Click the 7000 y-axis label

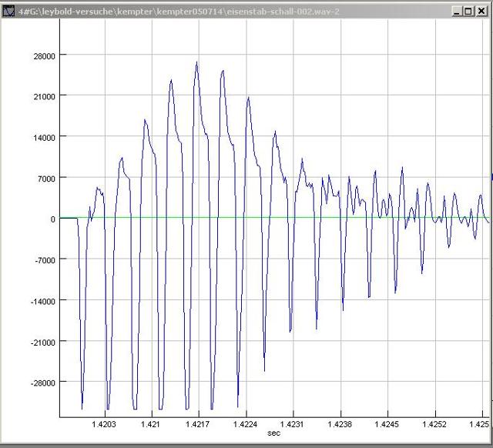(46, 179)
